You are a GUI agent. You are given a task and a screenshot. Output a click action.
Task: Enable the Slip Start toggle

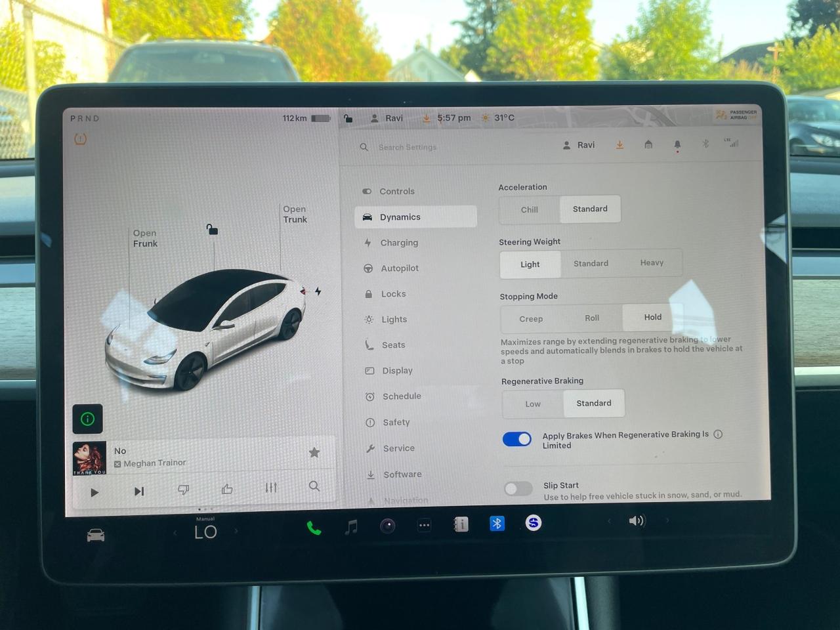click(x=518, y=488)
